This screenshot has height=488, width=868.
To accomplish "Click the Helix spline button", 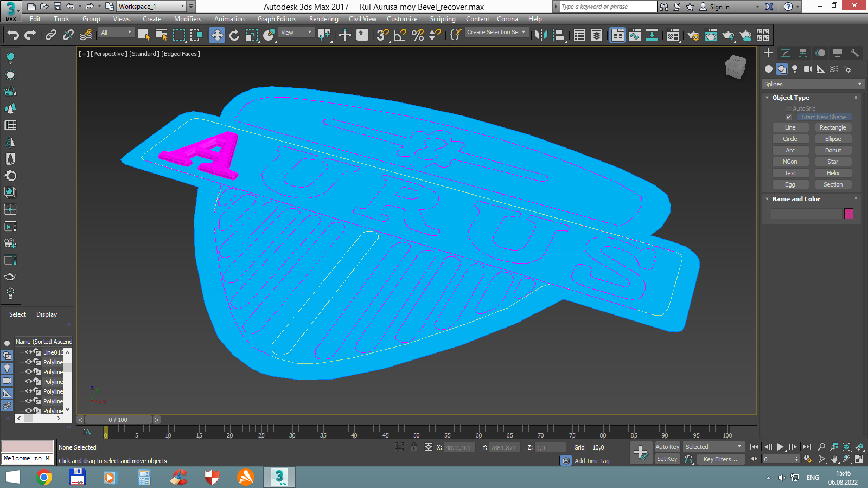I will (833, 173).
